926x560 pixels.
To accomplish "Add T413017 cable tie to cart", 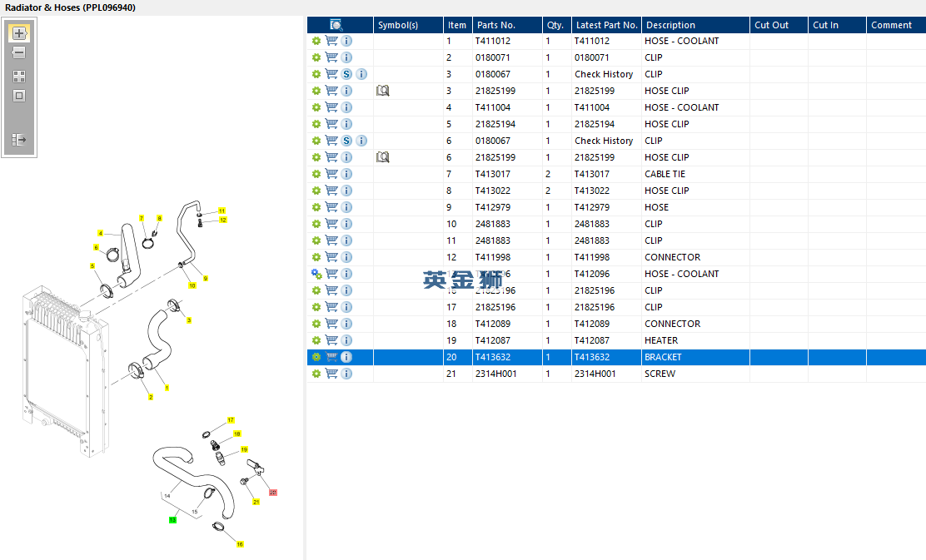I will tap(331, 174).
